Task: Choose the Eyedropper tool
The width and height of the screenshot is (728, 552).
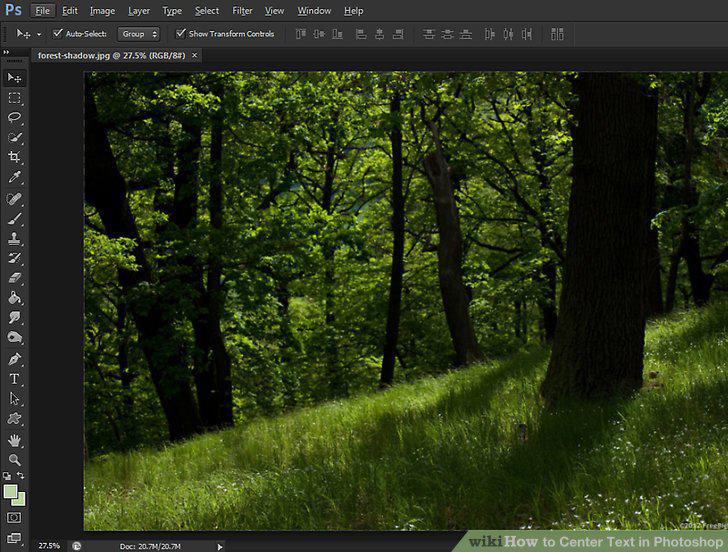Action: tap(14, 177)
